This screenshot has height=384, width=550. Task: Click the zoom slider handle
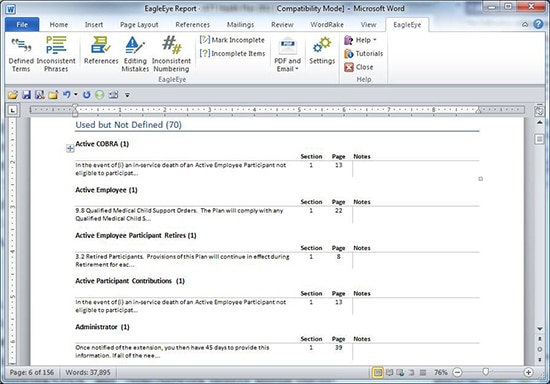486,372
